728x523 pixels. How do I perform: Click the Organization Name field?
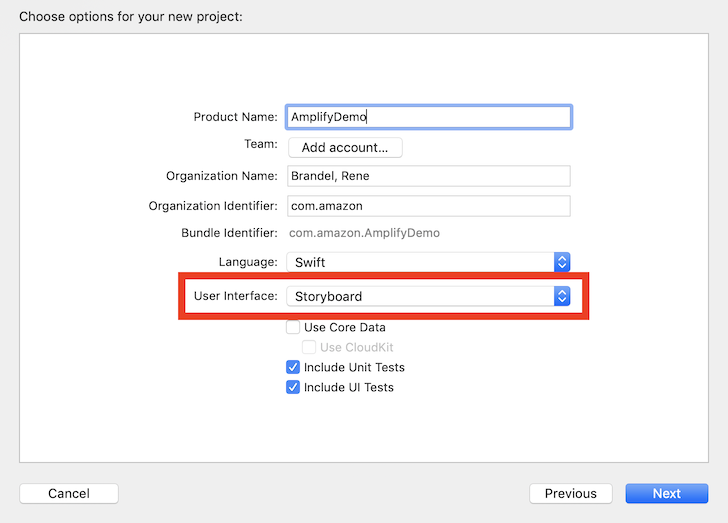[429, 176]
